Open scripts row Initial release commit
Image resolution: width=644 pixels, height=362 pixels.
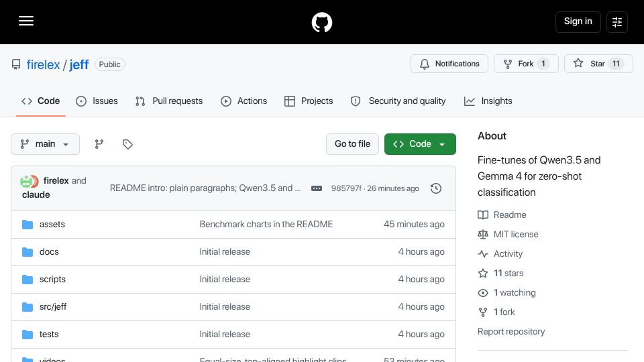tap(225, 279)
